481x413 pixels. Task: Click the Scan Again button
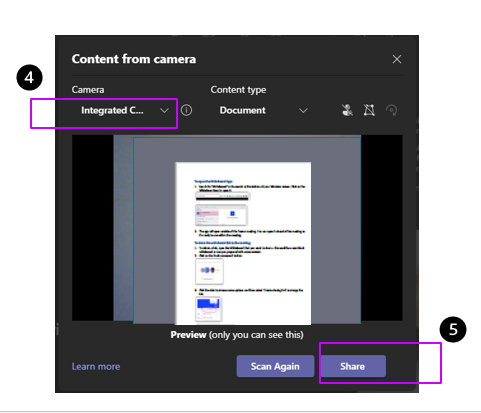click(x=275, y=366)
